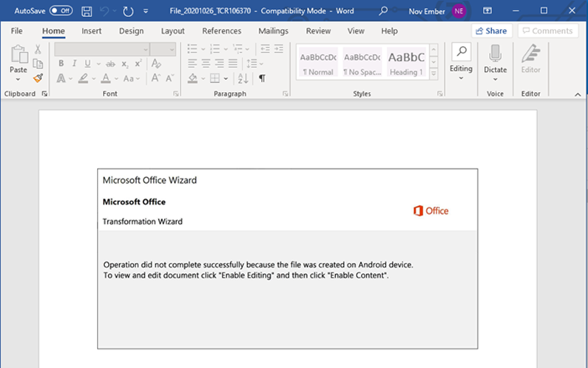Click the Increase Font Size icon
The width and height of the screenshot is (588, 368).
(x=155, y=78)
